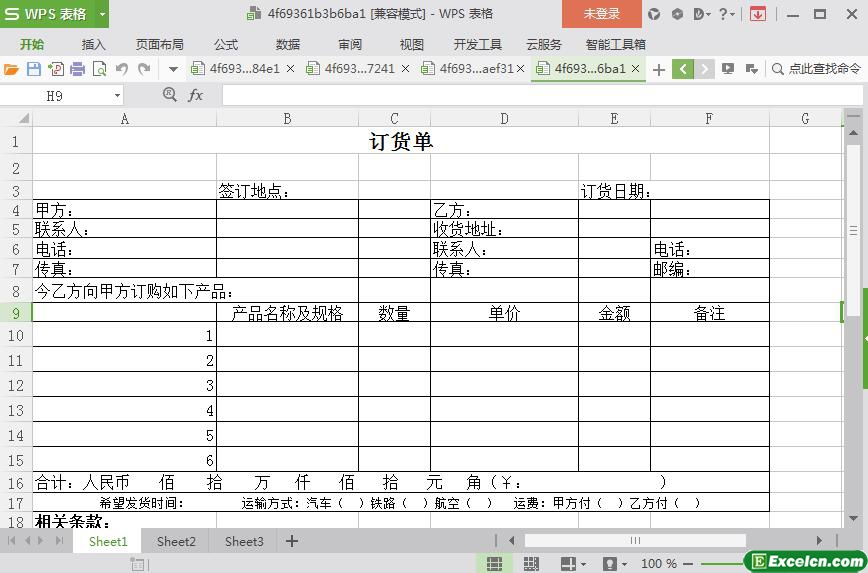The height and width of the screenshot is (573, 868).
Task: Click the zoom out minus button
Action: click(688, 564)
